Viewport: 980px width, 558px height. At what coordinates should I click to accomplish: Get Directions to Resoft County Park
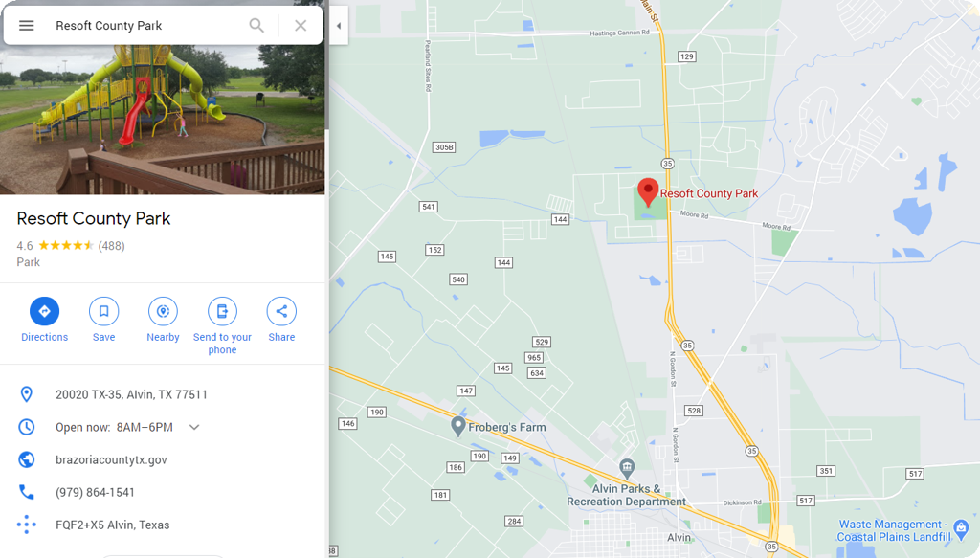point(44,311)
